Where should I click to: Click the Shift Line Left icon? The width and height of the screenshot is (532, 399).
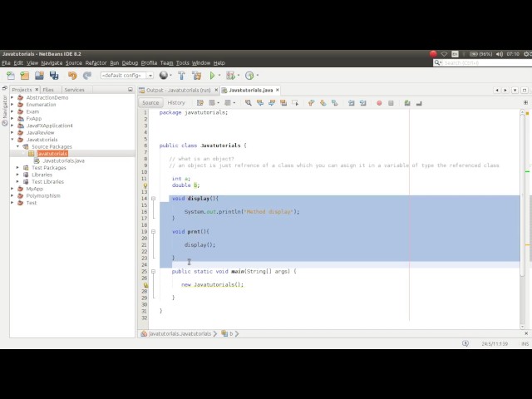[351, 102]
